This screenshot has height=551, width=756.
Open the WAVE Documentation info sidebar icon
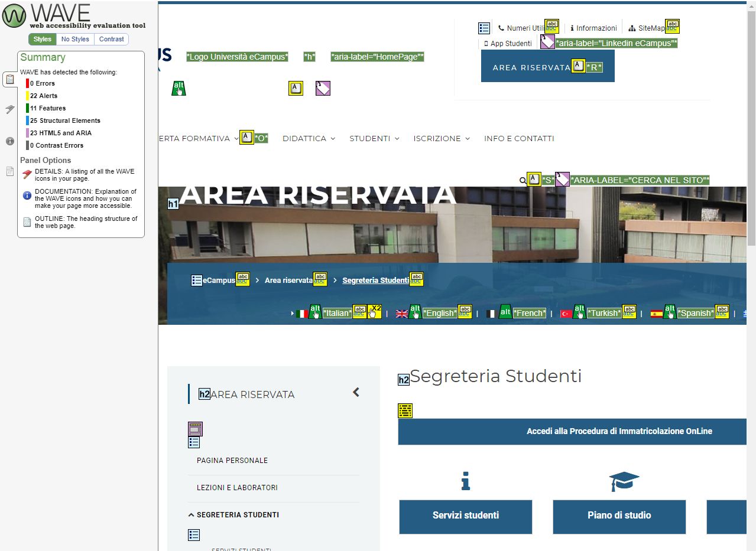click(x=10, y=141)
